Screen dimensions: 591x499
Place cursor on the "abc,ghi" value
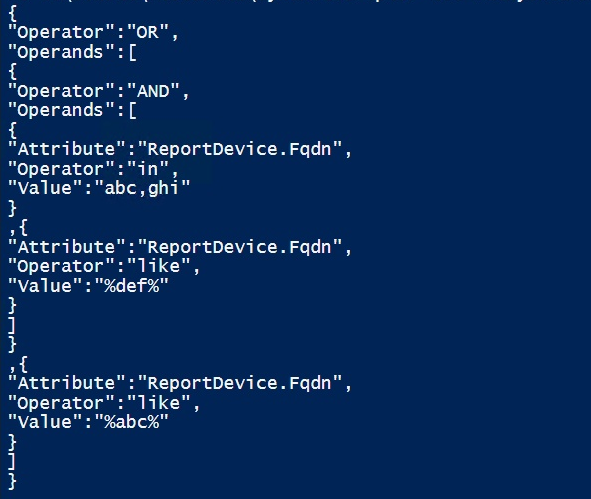(x=142, y=188)
